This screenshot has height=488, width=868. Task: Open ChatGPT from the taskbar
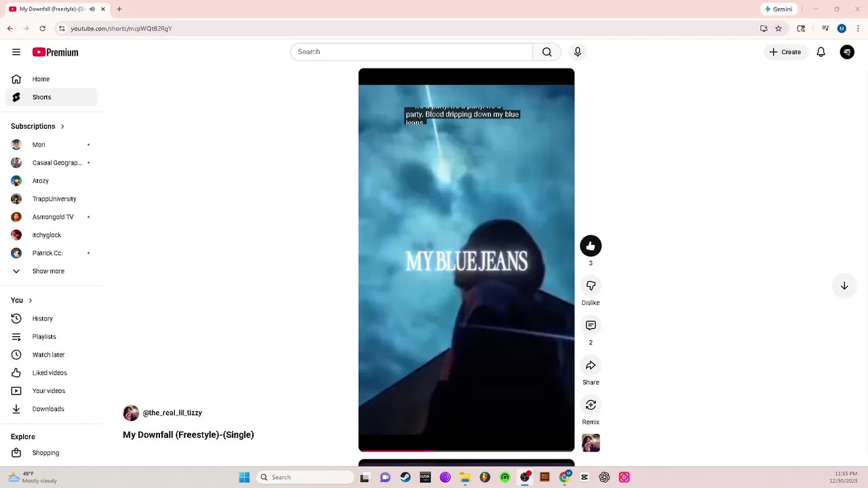pyautogui.click(x=604, y=477)
